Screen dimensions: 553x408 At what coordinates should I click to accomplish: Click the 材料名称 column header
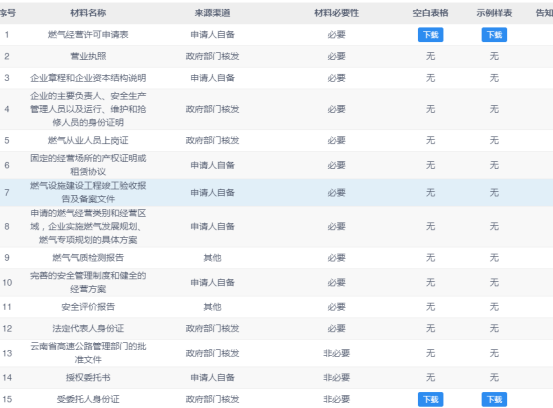88,13
